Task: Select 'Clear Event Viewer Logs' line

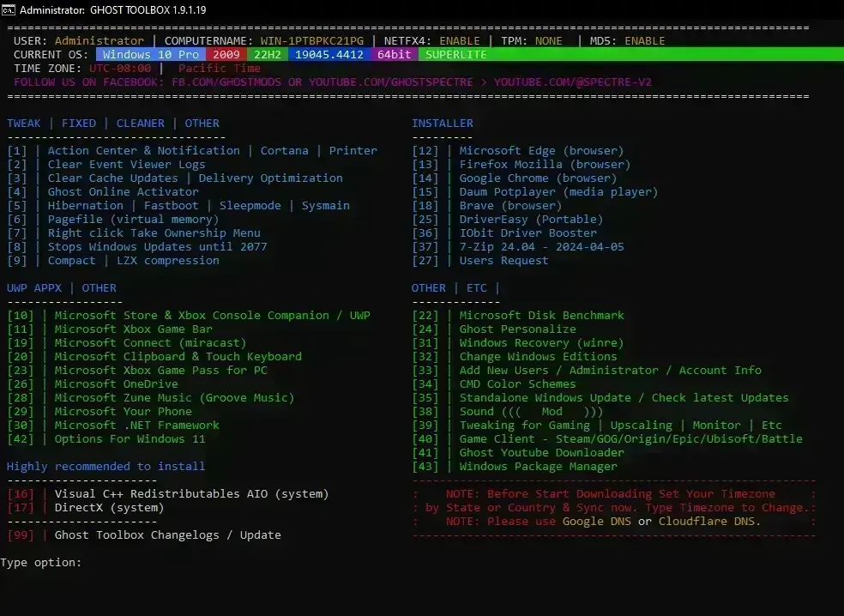Action: point(106,164)
